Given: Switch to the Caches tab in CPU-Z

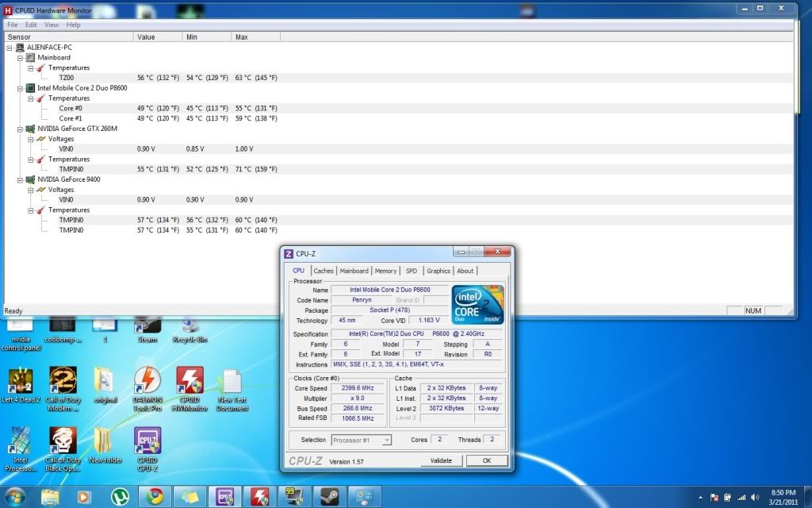Looking at the screenshot, I should point(324,271).
